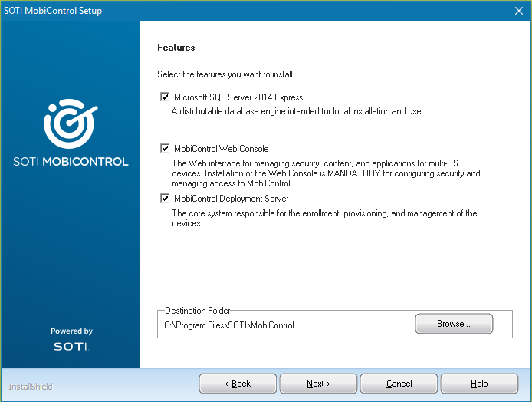Click the SOTI MobiControl target logo
Screen dimensions: 532x402
pos(71,124)
